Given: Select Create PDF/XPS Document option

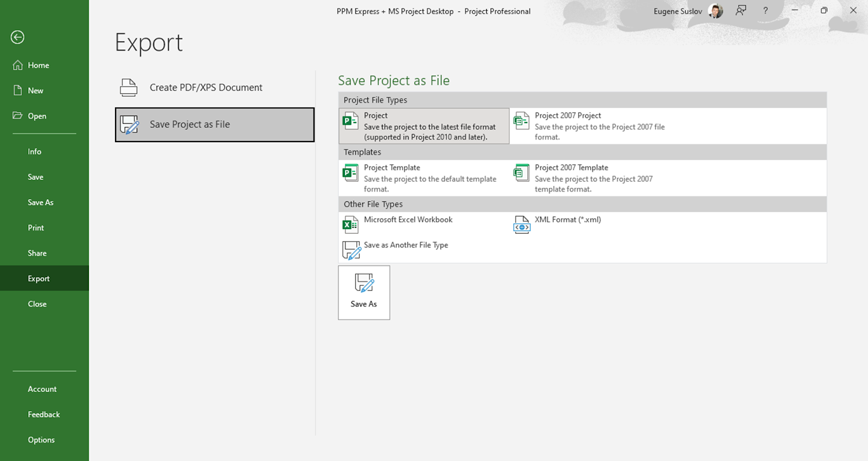Looking at the screenshot, I should [x=215, y=87].
